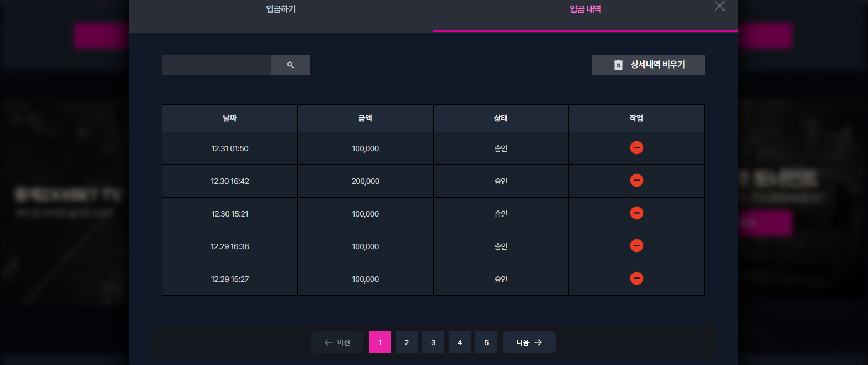This screenshot has height=365, width=868.
Task: Select the highlighted page 1 button
Action: (380, 342)
